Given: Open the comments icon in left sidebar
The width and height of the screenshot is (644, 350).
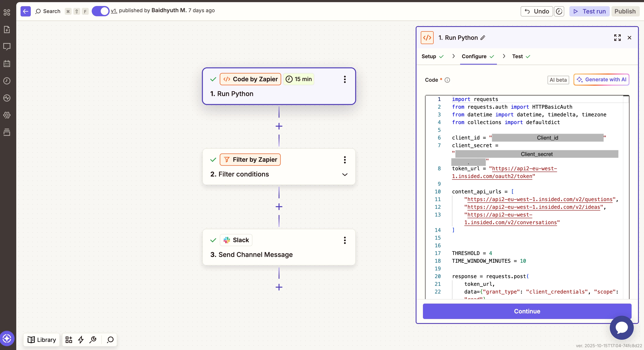Looking at the screenshot, I should [x=7, y=47].
